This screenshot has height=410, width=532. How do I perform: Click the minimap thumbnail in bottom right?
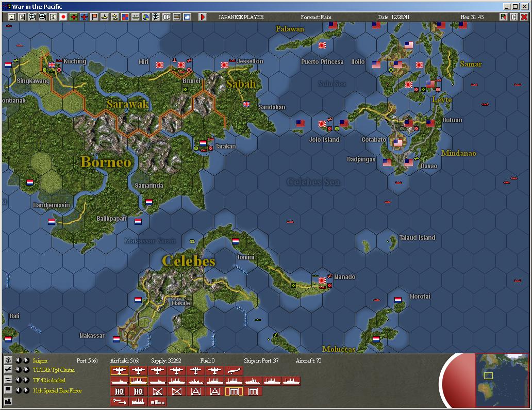(502, 380)
